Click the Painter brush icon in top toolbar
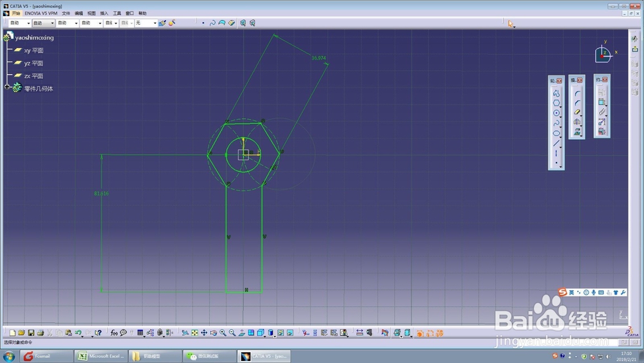Screen dimensions: 644x363 click(x=163, y=23)
